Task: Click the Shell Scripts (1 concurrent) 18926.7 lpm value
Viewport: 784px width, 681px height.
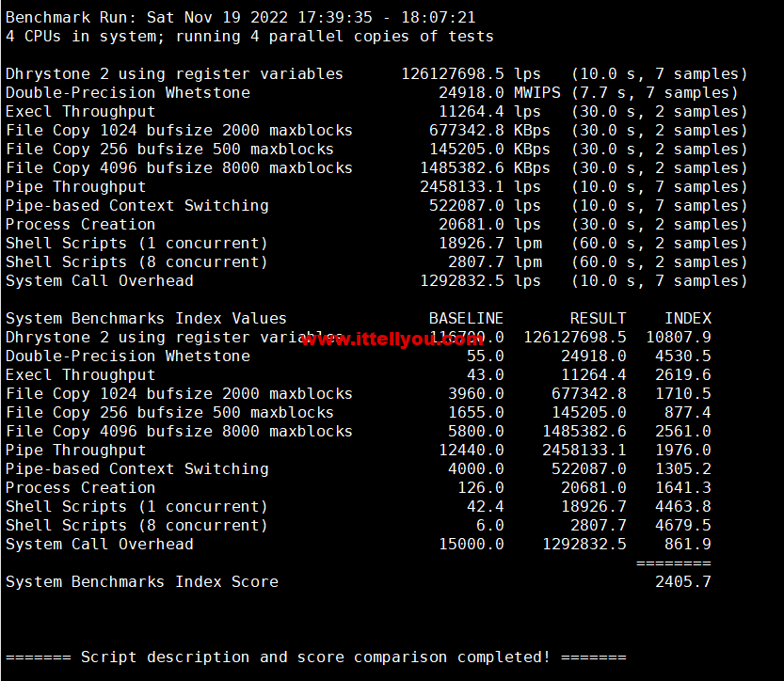Action: (x=471, y=243)
